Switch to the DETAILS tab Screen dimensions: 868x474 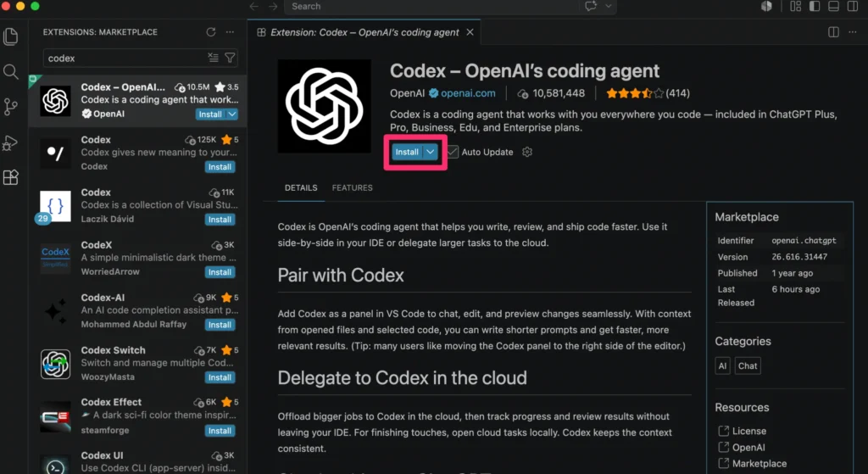[301, 187]
